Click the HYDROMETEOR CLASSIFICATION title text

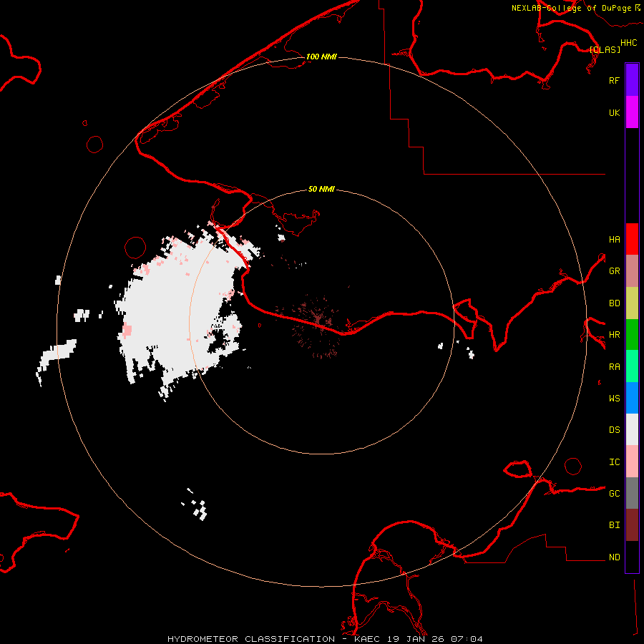[x=251, y=639]
